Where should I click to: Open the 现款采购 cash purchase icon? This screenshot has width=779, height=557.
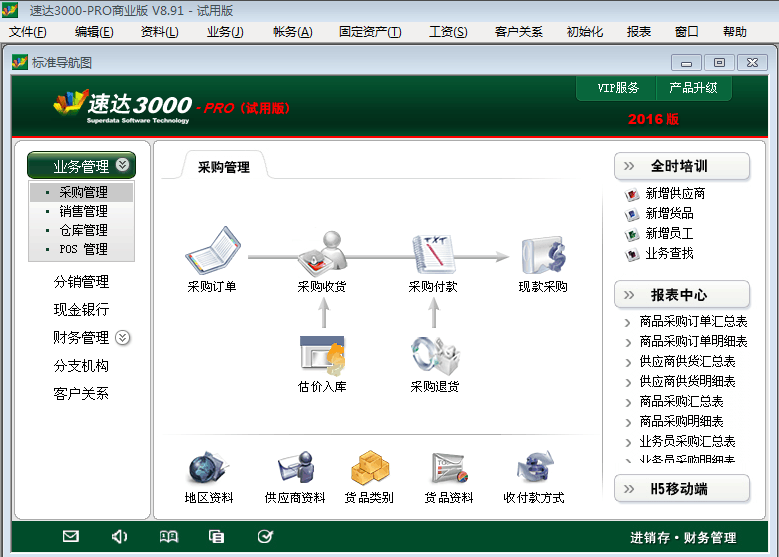coord(543,254)
